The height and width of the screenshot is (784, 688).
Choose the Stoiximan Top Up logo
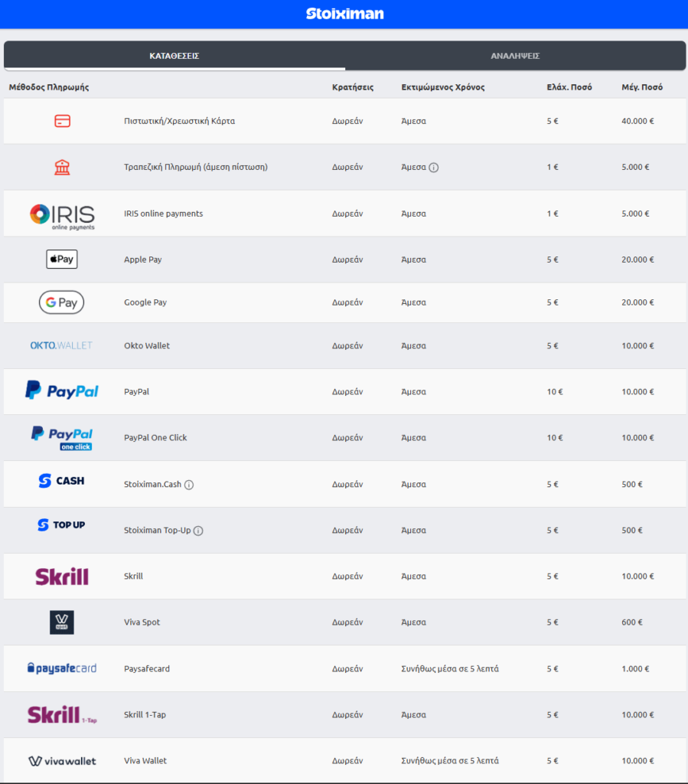(x=62, y=525)
